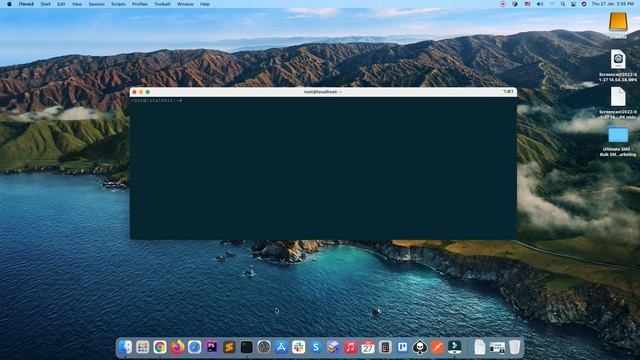
Task: Launch Google Chrome from the Dock
Action: point(160,347)
